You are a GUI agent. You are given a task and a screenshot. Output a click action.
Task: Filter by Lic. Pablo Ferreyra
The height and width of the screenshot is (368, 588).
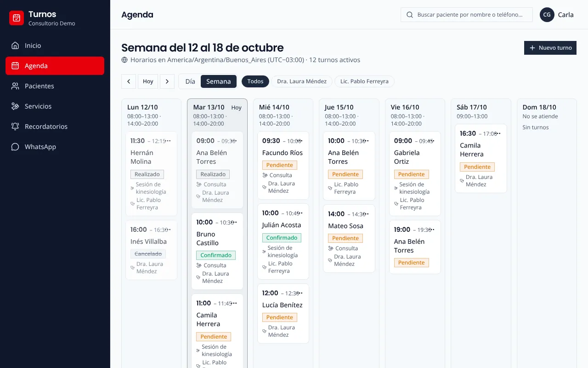click(x=364, y=81)
